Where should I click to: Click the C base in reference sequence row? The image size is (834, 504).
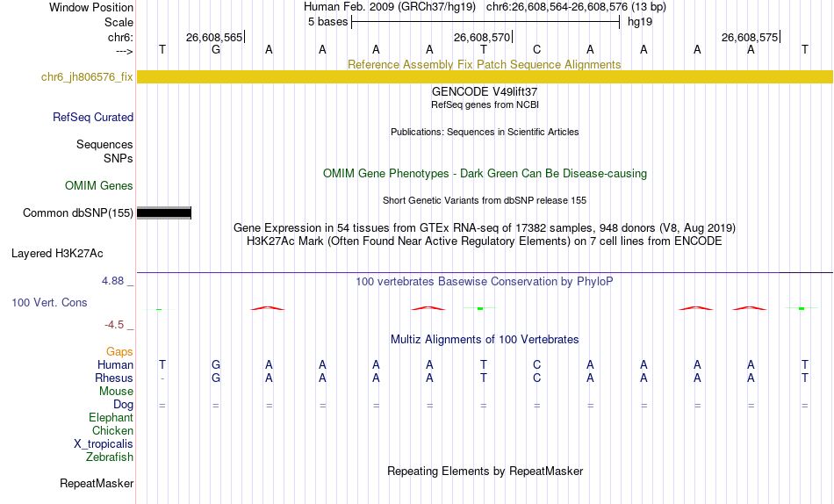pyautogui.click(x=536, y=50)
